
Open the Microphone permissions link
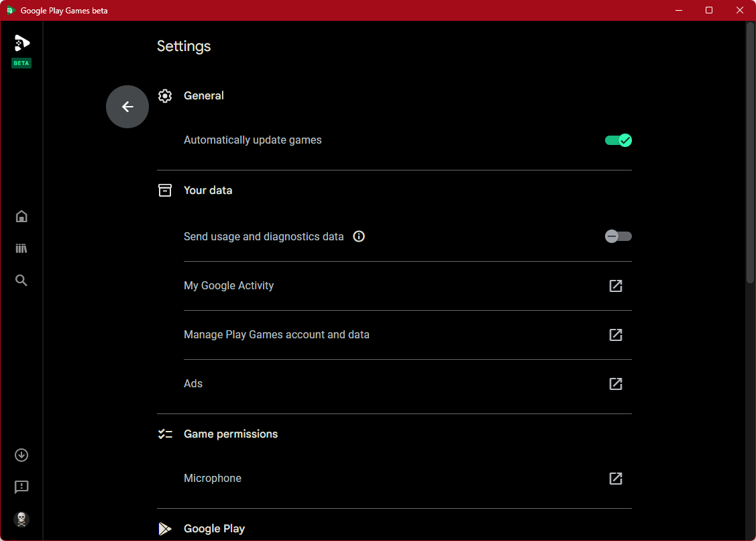pyautogui.click(x=615, y=479)
